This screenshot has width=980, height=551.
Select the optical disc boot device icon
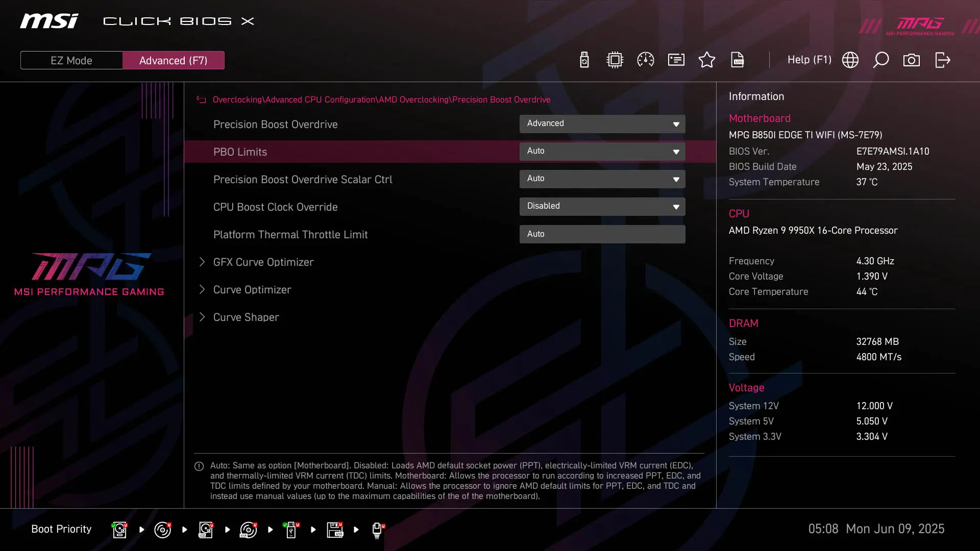point(162,530)
